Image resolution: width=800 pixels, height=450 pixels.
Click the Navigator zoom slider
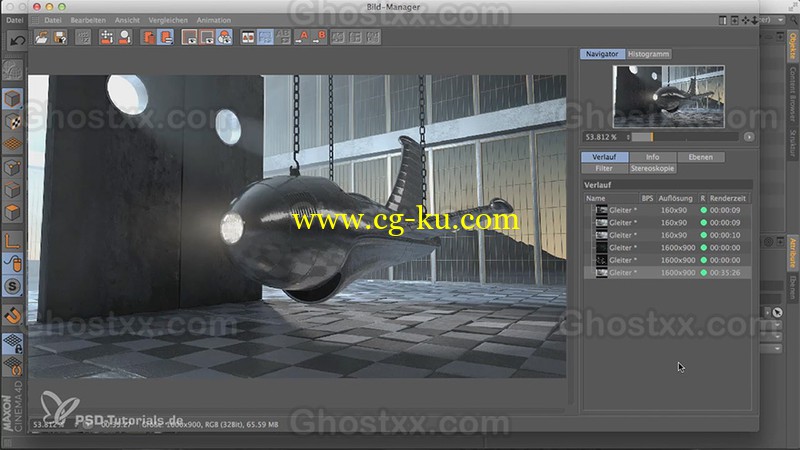tap(685, 137)
